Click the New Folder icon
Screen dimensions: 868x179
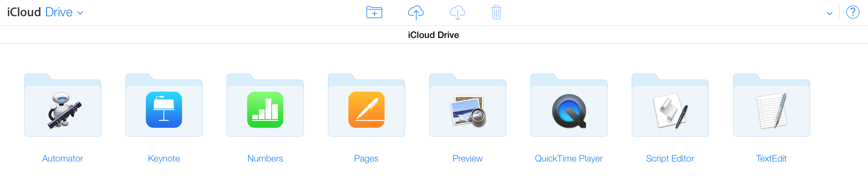click(x=374, y=12)
